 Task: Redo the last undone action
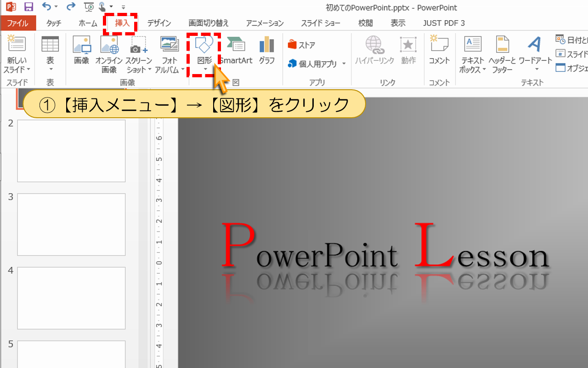point(71,7)
